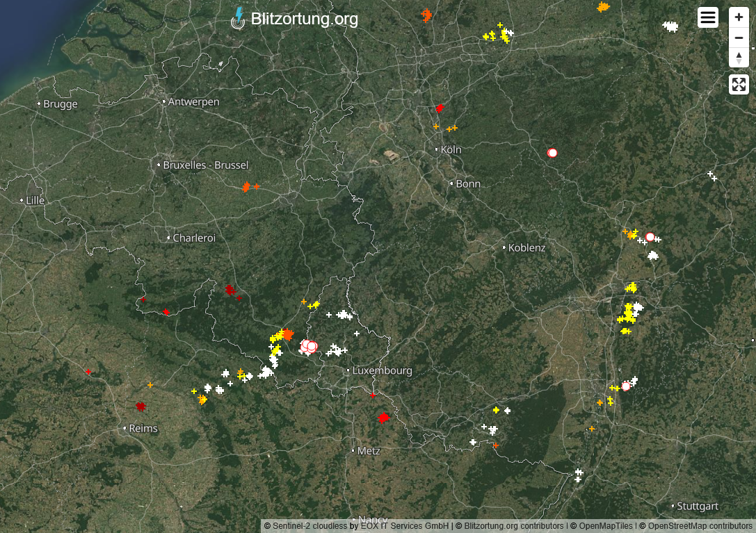The image size is (756, 533).
Task: Click the Reims city label
Action: (143, 429)
